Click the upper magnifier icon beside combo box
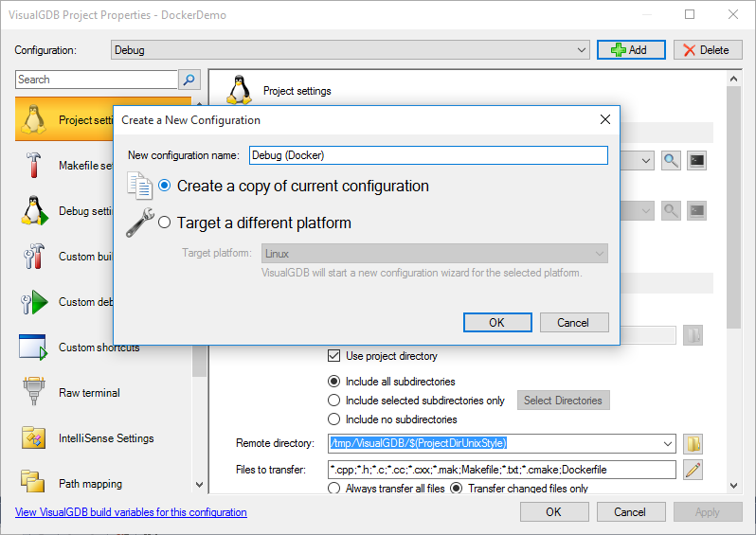 (671, 161)
